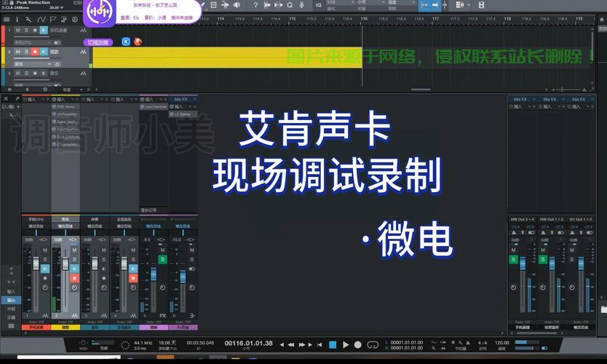Image resolution: width=607 pixels, height=364 pixels.
Task: Click the blue K app icon
Action: pos(126,41)
